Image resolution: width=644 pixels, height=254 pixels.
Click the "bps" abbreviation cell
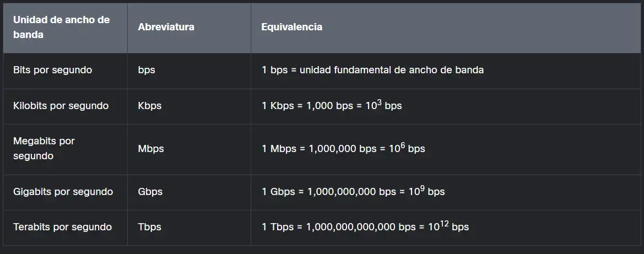(x=147, y=71)
